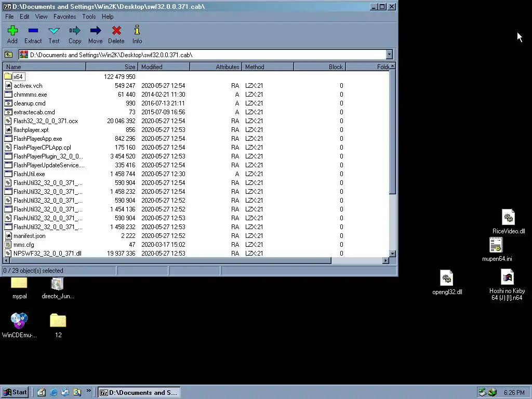The width and height of the screenshot is (532, 399).
Task: Click the Start button
Action: click(15, 393)
